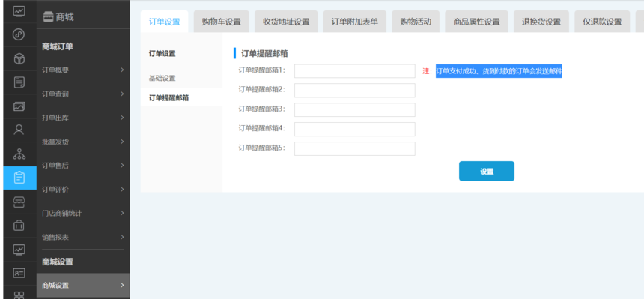Expand the 订单查询 chevron
The image size is (644, 299).
[x=122, y=94]
